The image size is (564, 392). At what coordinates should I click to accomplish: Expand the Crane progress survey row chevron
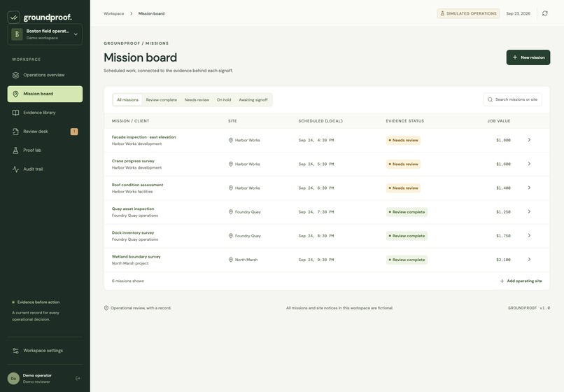529,164
